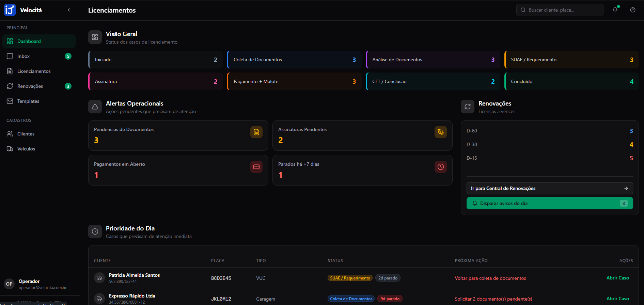Select Templates in the sidebar
Screen dimensions: 644x305
click(28, 101)
